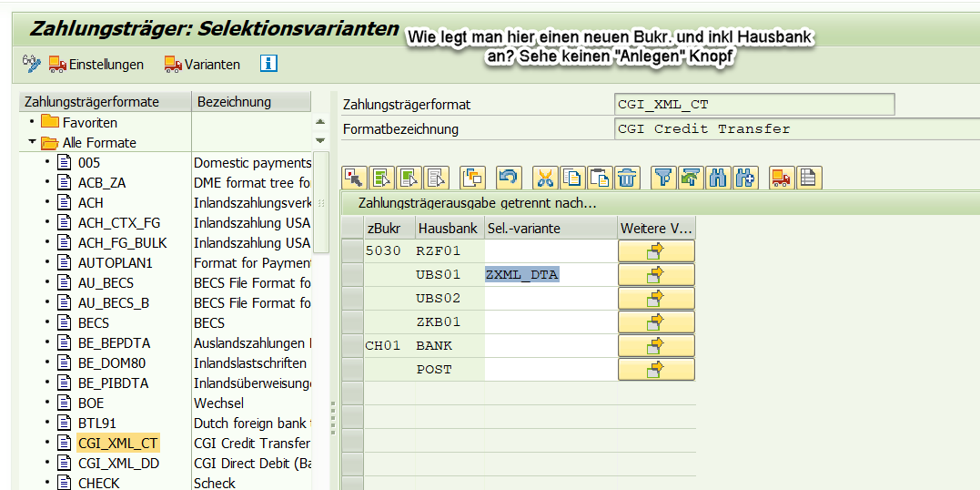
Task: Select the CGI_XML_DD format in tree
Action: point(118,463)
